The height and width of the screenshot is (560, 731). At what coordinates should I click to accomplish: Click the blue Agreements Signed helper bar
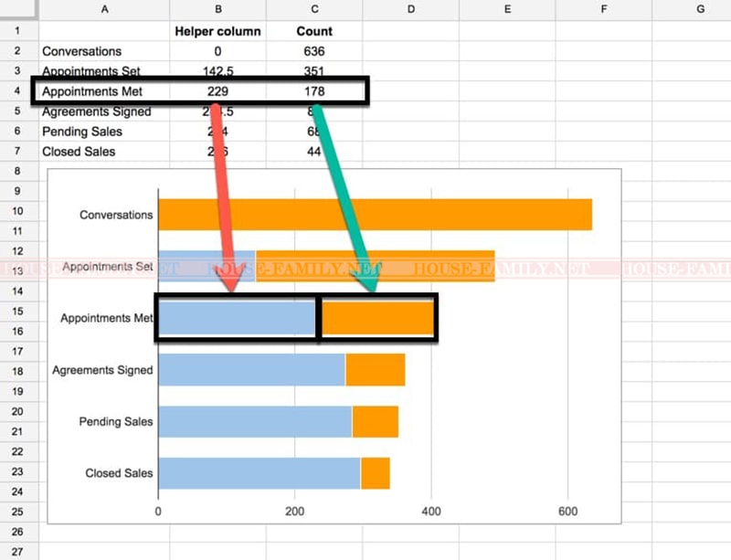252,370
